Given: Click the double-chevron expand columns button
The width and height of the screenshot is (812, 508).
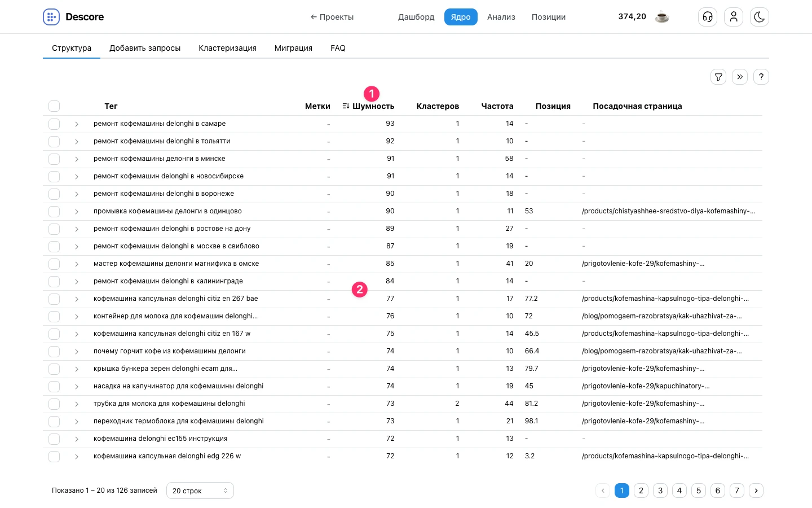Looking at the screenshot, I should point(740,77).
